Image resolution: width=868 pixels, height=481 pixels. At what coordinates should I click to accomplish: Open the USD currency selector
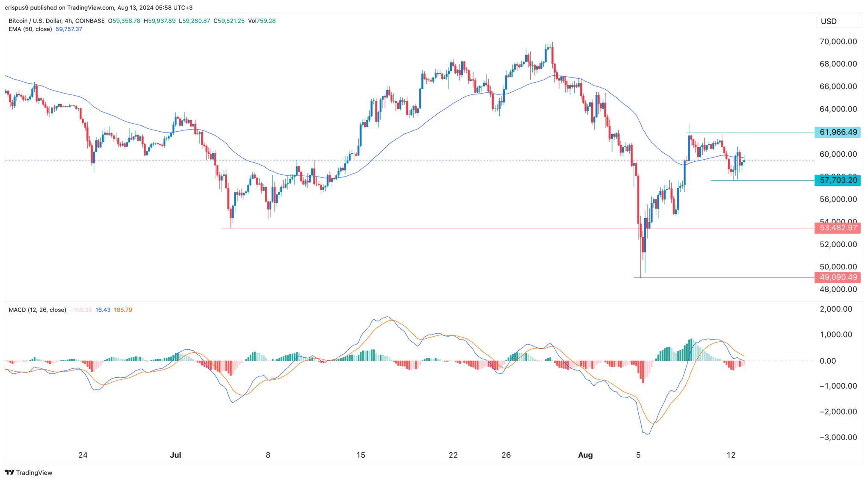(838, 21)
